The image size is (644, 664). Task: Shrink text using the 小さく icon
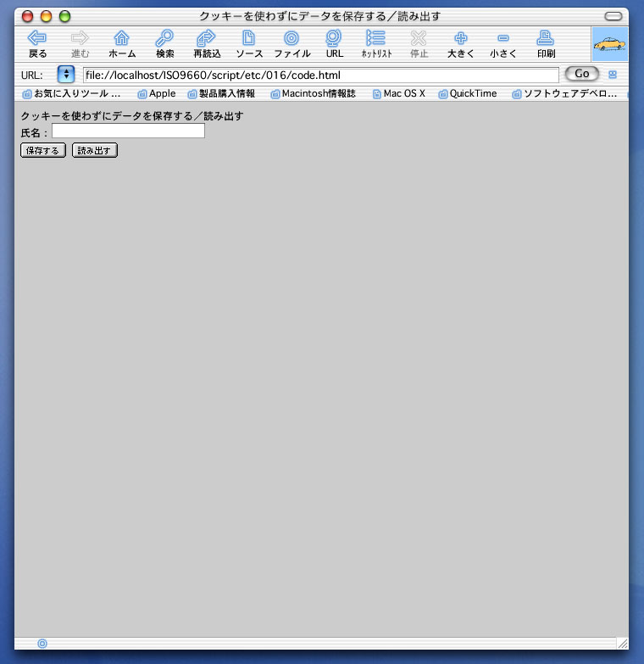tap(503, 42)
